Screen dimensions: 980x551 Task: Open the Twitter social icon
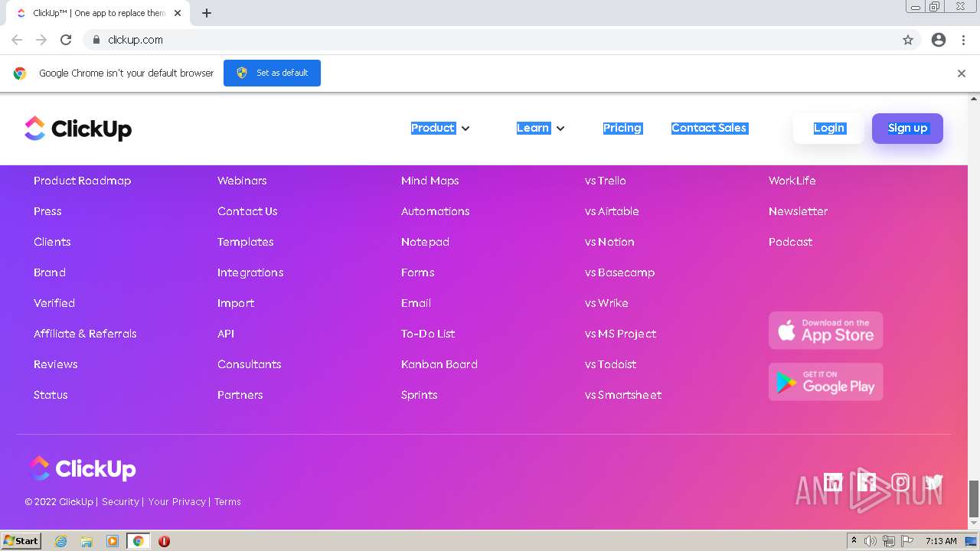(x=933, y=482)
